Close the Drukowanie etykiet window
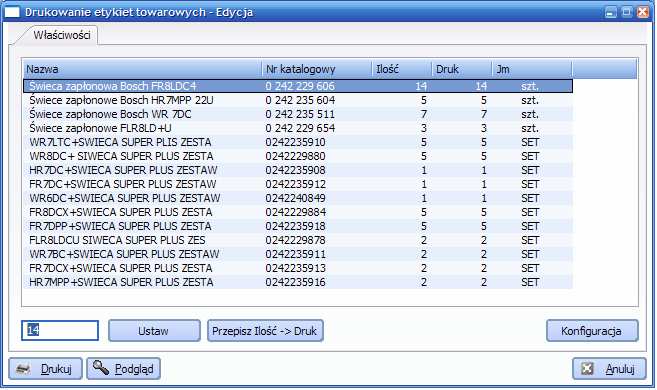657x390 pixels. 642,12
